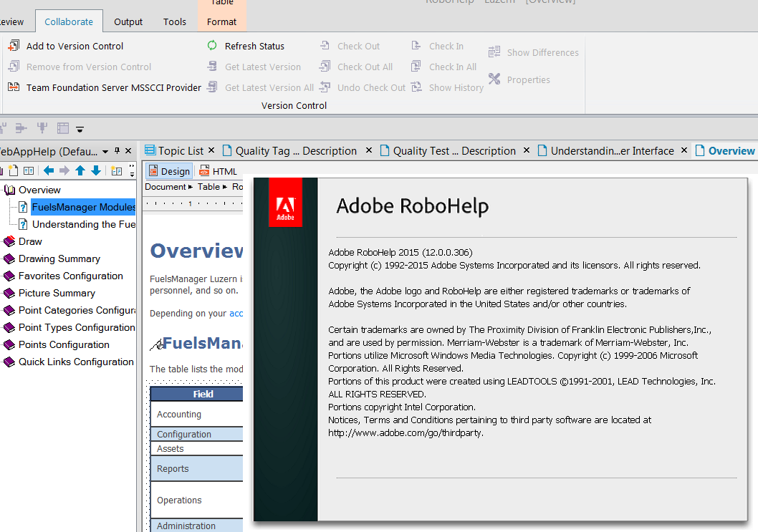Click the Check In All icon
The height and width of the screenshot is (532, 758).
pyautogui.click(x=416, y=66)
